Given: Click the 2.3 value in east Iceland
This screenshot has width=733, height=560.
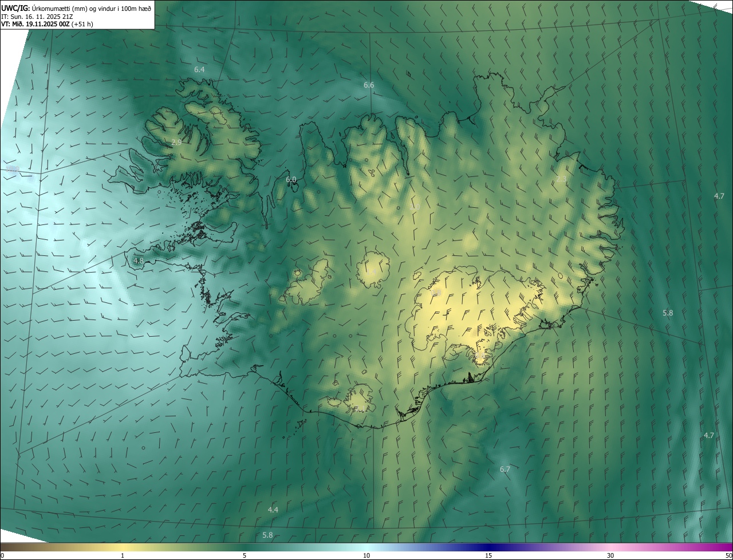Looking at the screenshot, I should [x=561, y=179].
